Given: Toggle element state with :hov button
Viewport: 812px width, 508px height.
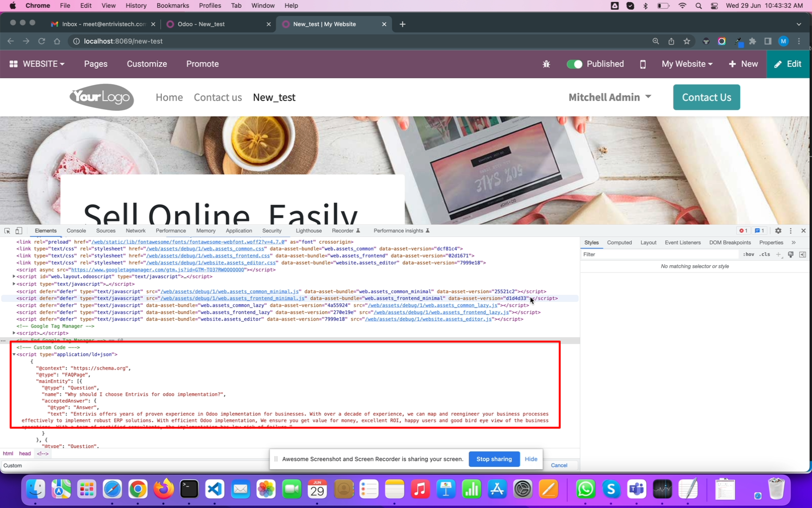Looking at the screenshot, I should point(749,254).
